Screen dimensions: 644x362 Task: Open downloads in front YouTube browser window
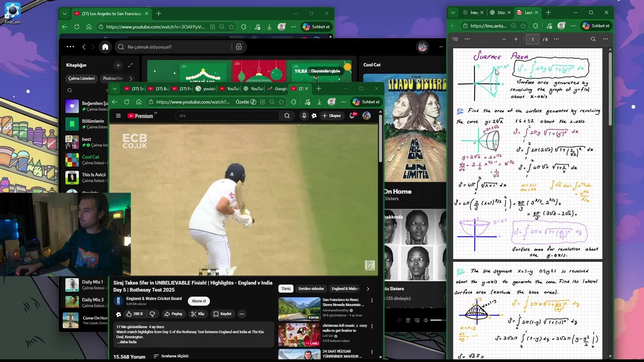(x=319, y=102)
